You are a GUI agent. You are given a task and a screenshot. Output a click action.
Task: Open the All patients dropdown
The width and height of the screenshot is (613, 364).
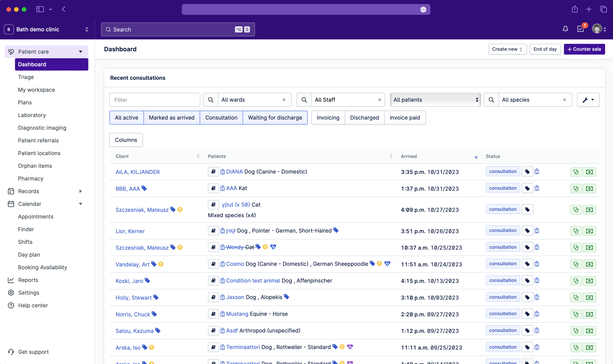435,100
